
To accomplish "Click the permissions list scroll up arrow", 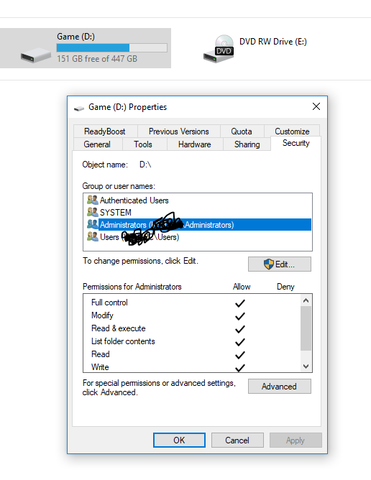I will (x=306, y=301).
